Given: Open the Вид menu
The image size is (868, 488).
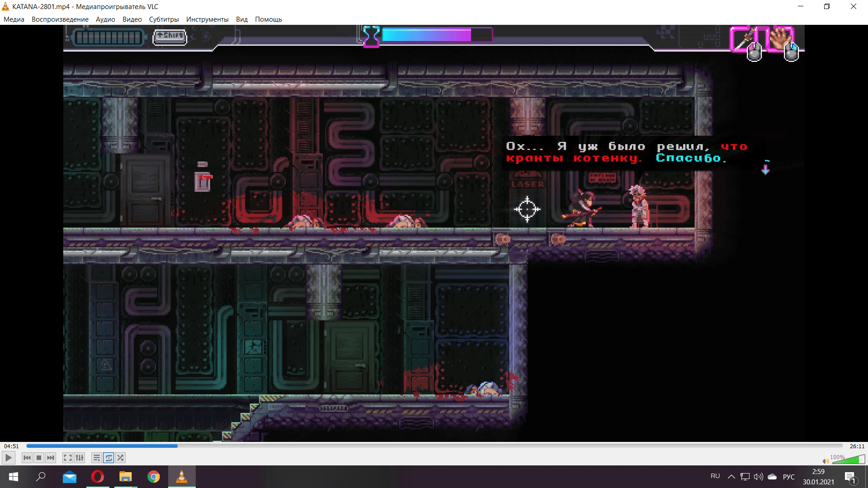Looking at the screenshot, I should coord(242,19).
